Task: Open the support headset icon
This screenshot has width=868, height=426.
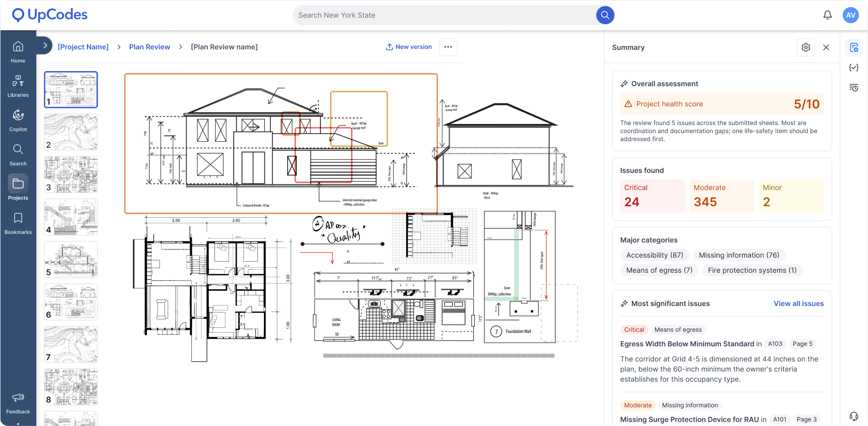Action: pos(854,416)
